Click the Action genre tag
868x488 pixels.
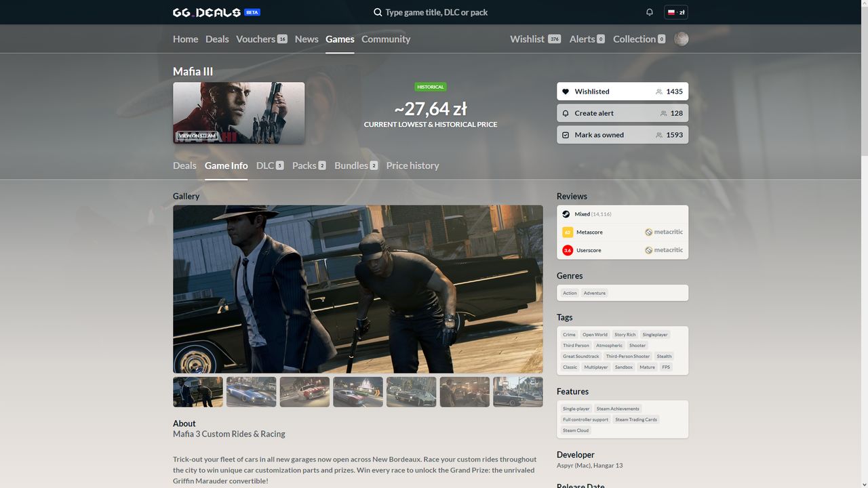coord(570,293)
